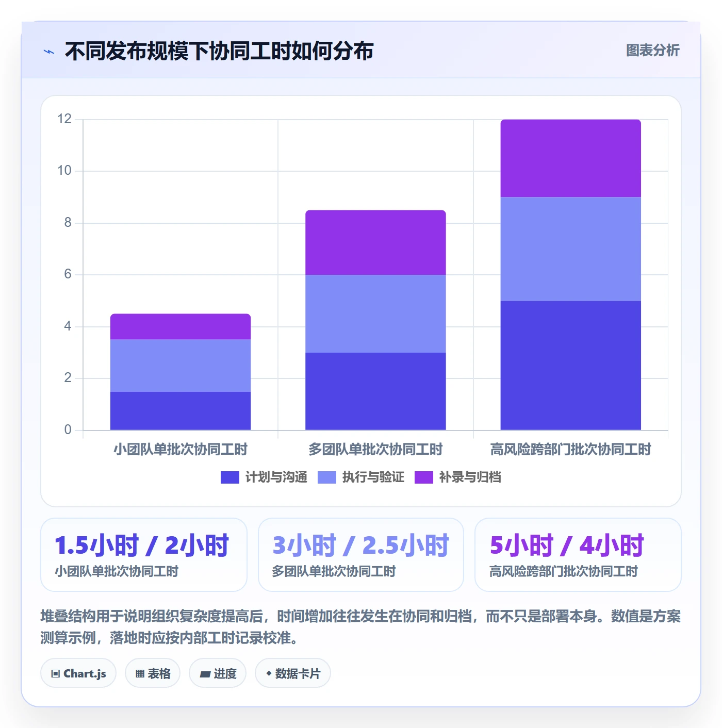Click the "1.5小时 / 2小时" stat value
Viewport: 722px width, 728px height.
coord(142,545)
